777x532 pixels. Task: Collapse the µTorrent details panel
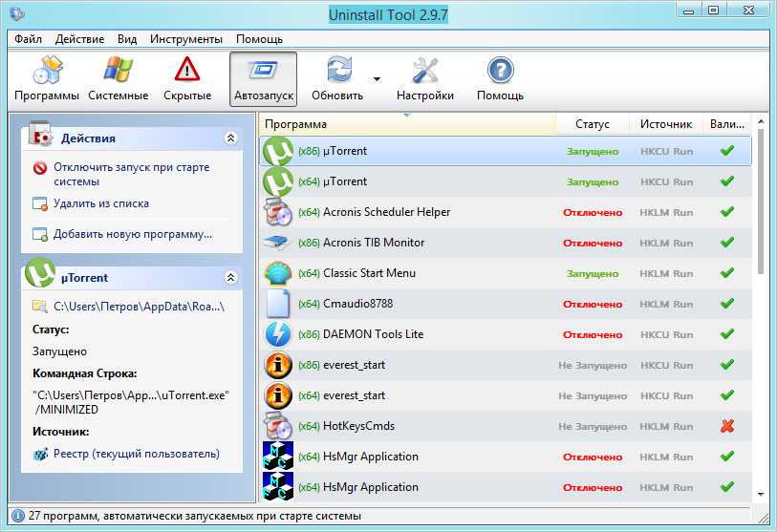230,278
